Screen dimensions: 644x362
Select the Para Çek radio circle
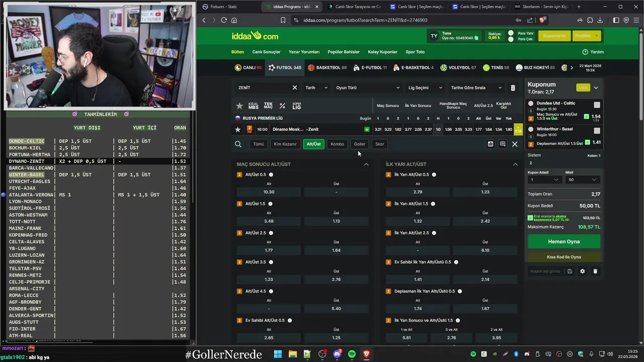click(x=511, y=39)
